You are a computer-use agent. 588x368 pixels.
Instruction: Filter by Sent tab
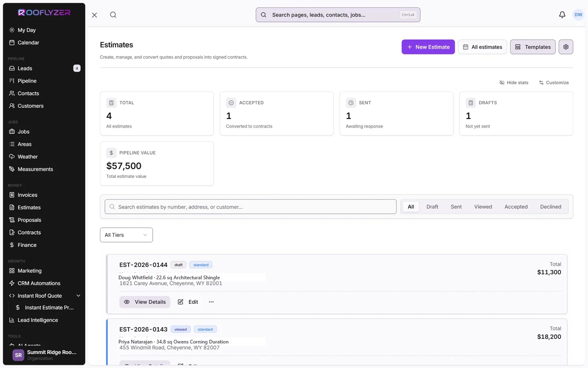pyautogui.click(x=456, y=207)
